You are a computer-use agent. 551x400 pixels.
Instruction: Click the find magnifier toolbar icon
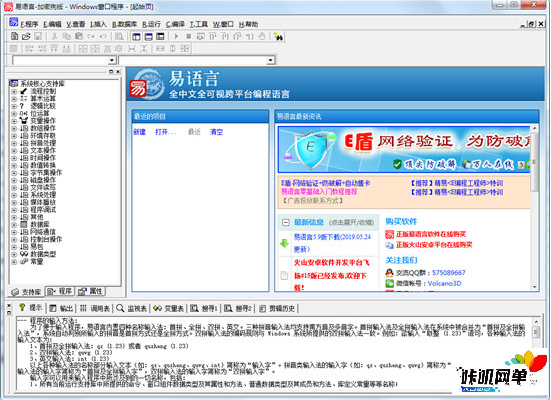119,36
